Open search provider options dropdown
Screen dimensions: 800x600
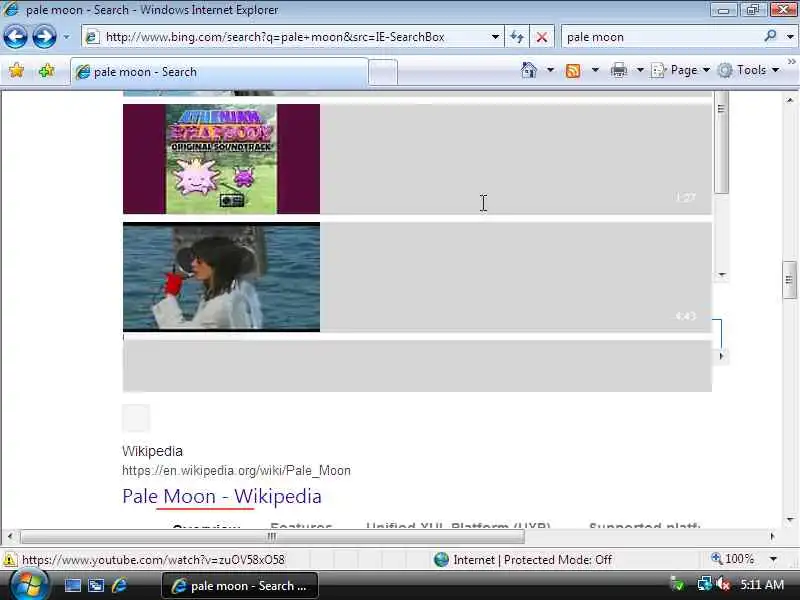790,37
